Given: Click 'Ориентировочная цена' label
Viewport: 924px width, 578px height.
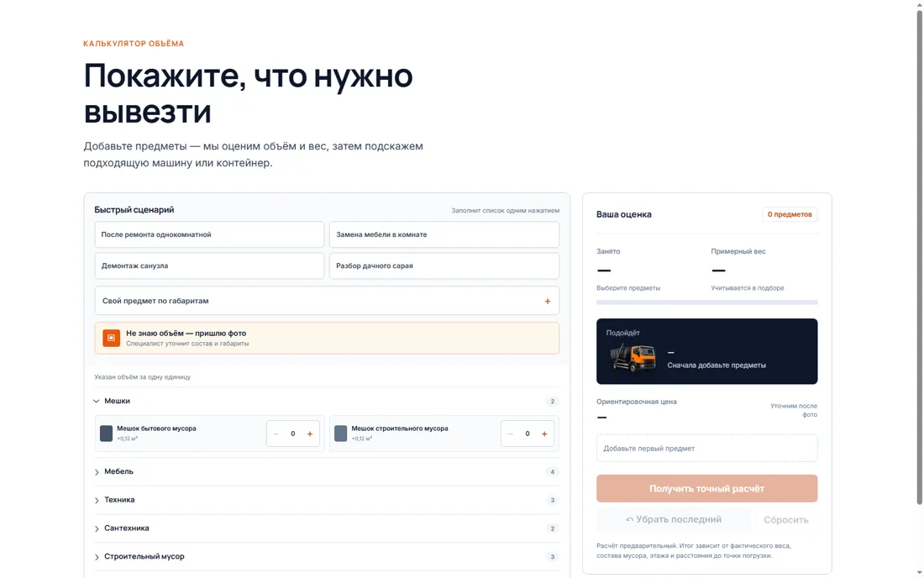Looking at the screenshot, I should (x=637, y=402).
